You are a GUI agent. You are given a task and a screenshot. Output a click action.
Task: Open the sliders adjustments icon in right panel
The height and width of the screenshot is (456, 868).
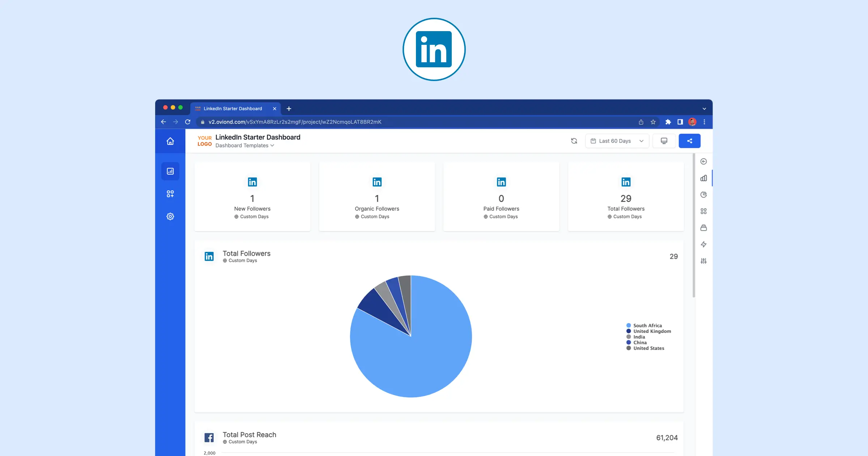(x=703, y=261)
